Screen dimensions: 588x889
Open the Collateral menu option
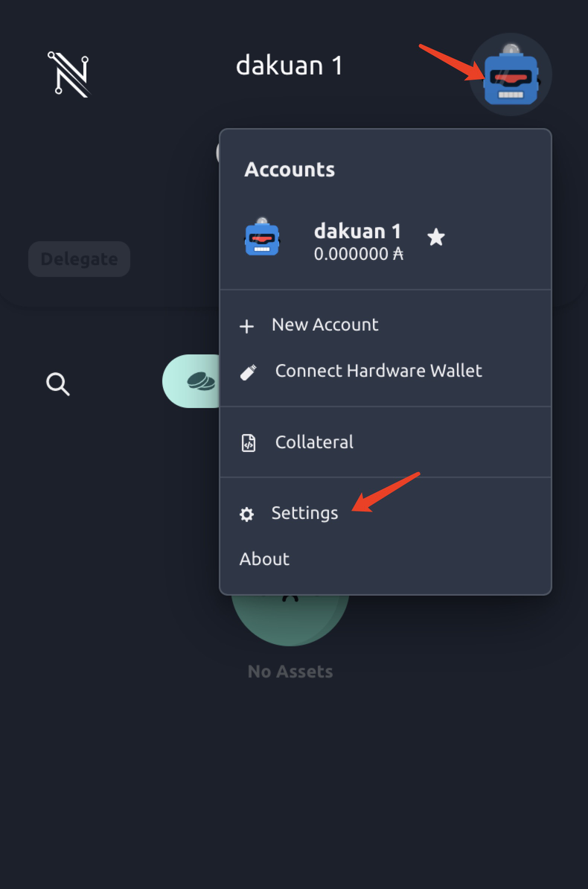coord(314,442)
